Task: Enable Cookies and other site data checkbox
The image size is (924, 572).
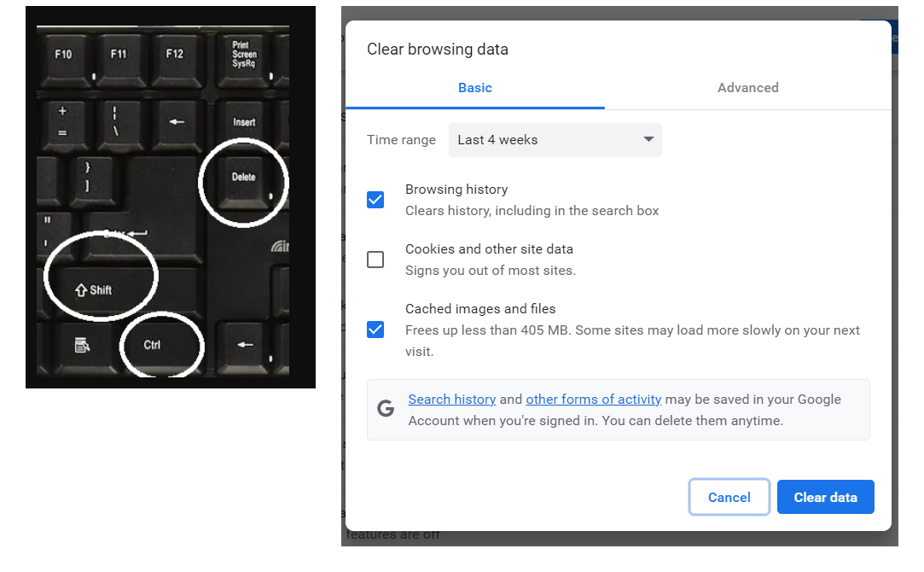Action: click(375, 260)
